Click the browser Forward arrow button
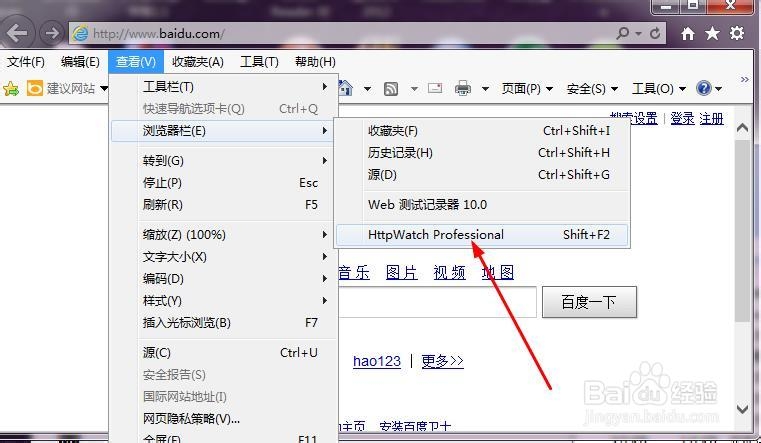The height and width of the screenshot is (443, 761). (x=51, y=33)
